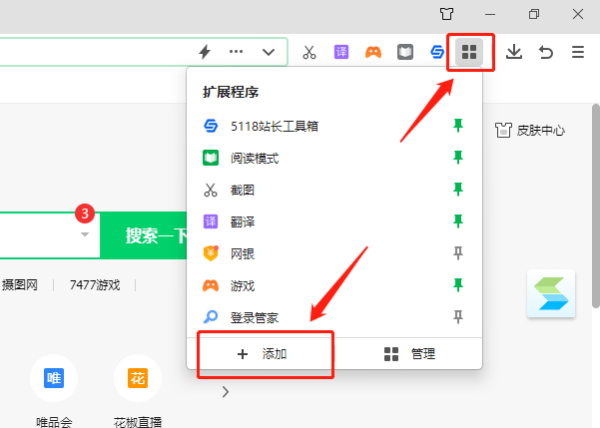This screenshot has height=428, width=600.
Task: Select 阅读模式 extension entry
Action: 334,158
